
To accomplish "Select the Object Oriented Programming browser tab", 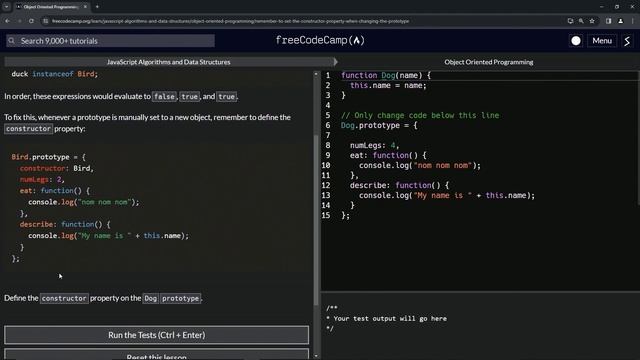I will (x=51, y=7).
